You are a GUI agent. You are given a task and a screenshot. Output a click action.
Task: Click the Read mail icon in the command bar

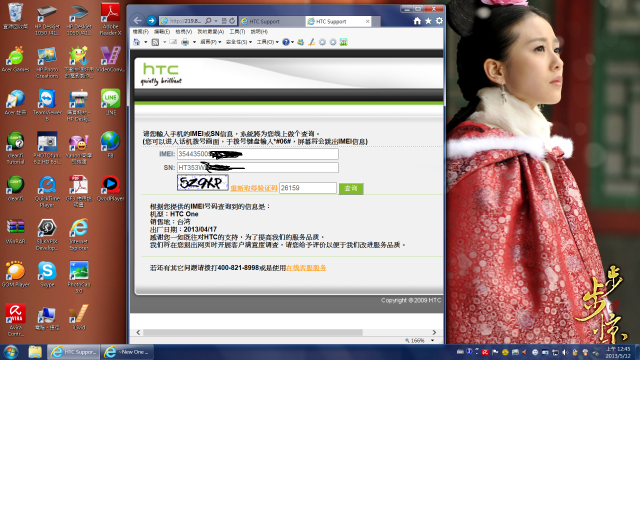click(x=173, y=42)
